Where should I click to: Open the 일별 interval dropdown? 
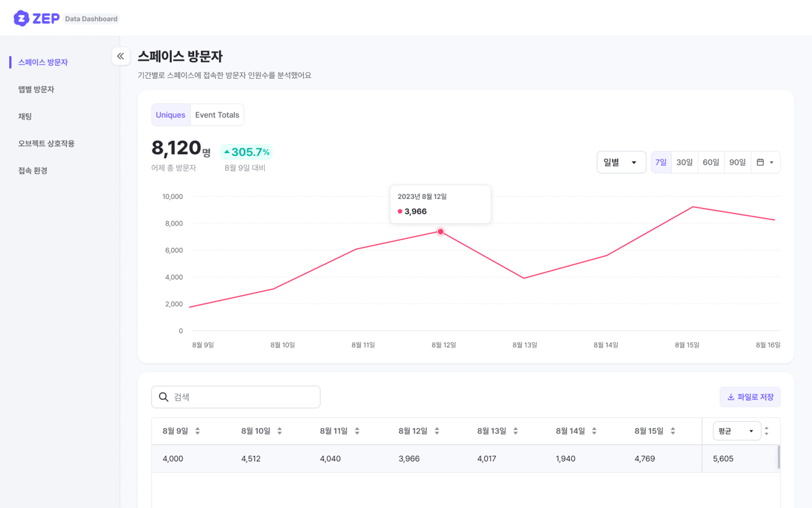pos(621,162)
